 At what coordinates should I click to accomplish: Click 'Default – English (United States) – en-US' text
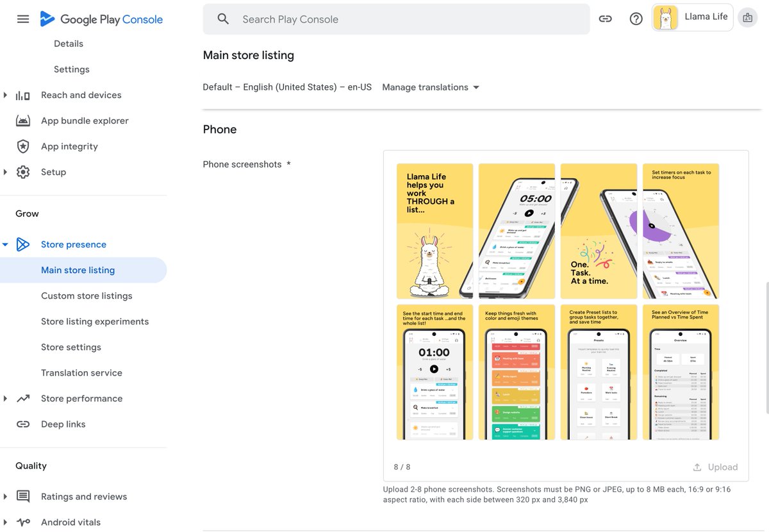[x=287, y=87]
